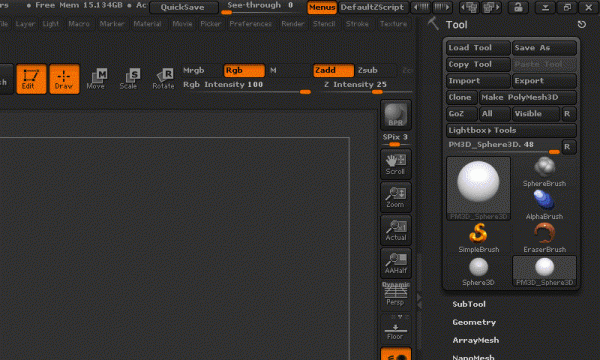Adjust the Rgb Intensity slider
600x360 pixels.
tap(246, 86)
